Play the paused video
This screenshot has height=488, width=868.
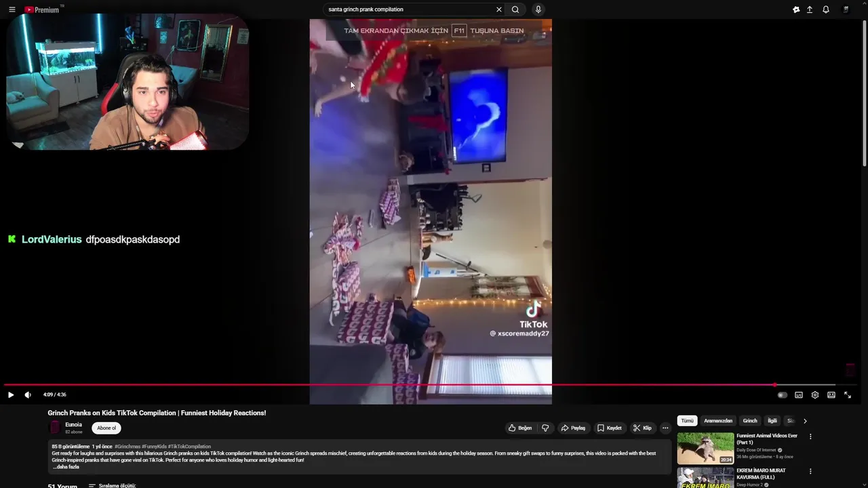point(11,394)
